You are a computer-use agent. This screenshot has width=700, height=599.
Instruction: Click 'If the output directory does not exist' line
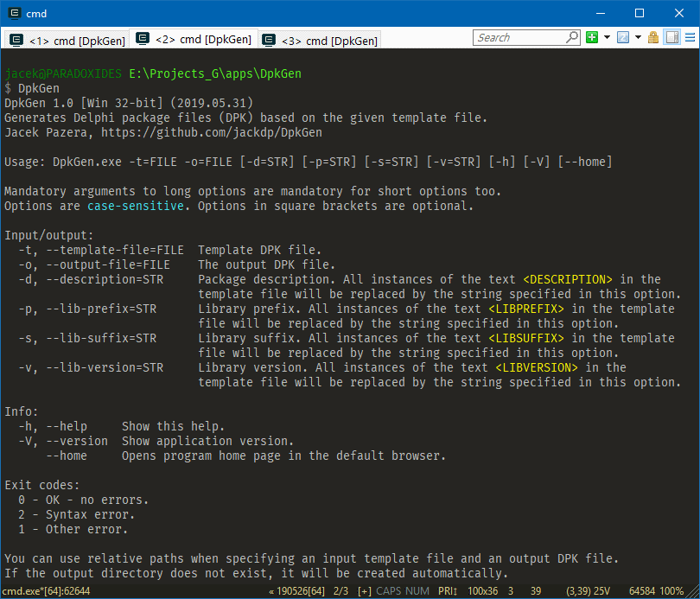point(257,573)
